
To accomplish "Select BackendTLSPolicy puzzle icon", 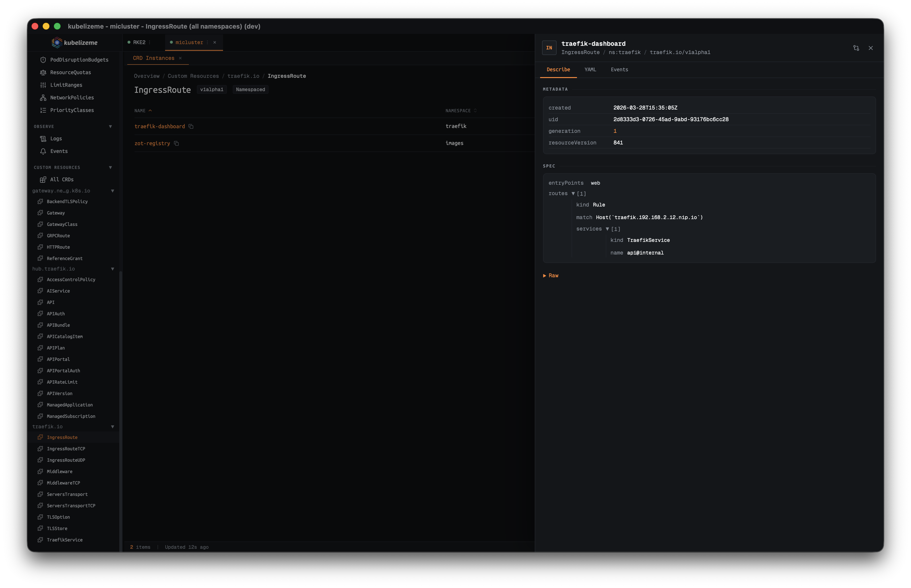I will tap(40, 201).
